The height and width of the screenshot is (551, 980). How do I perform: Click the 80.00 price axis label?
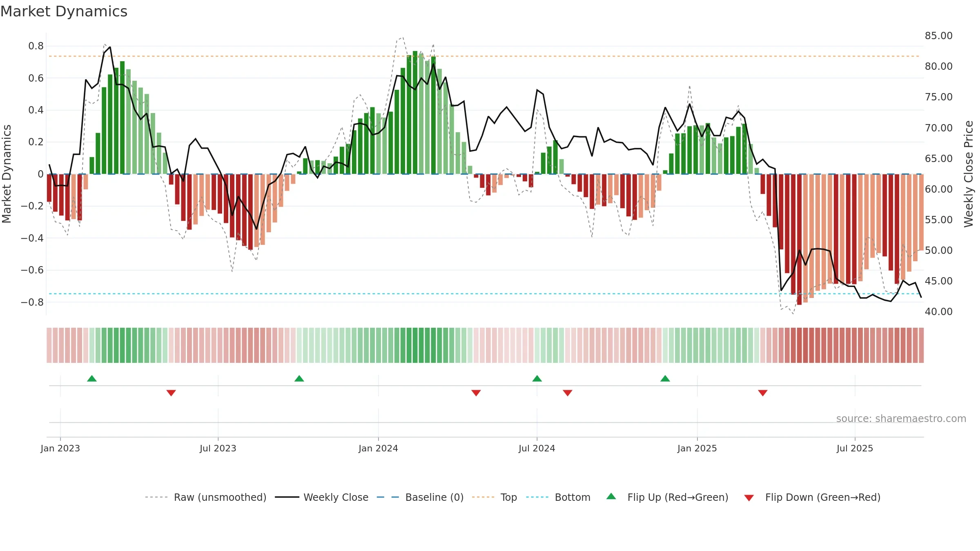coord(939,67)
